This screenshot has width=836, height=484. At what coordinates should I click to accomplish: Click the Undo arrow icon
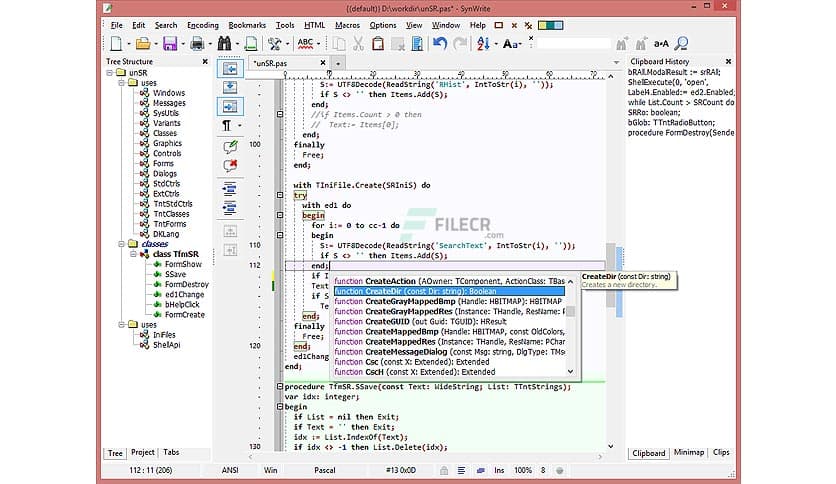point(440,44)
